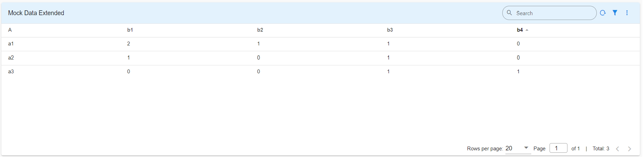Sort by the b3 column header
Viewport: 644px width, 161px height.
coord(390,30)
